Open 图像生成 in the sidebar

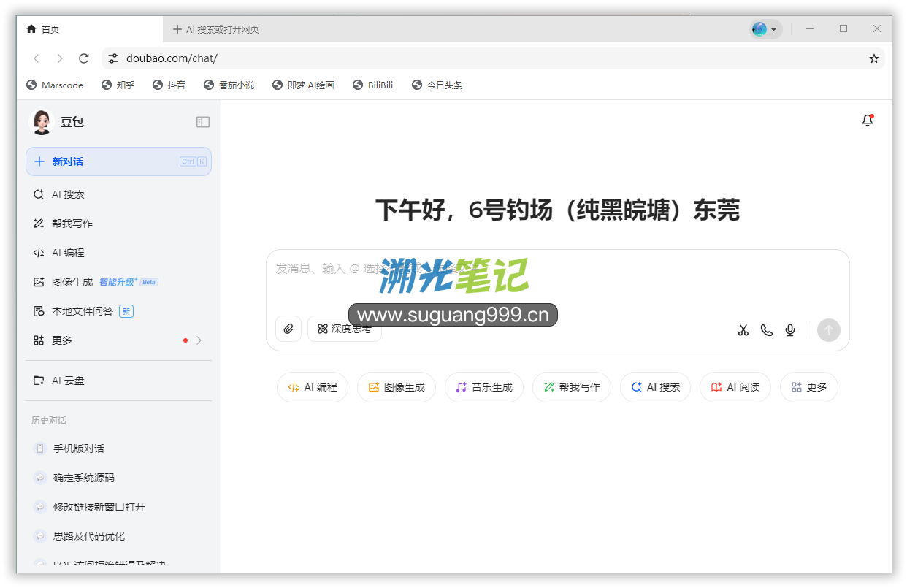pyautogui.click(x=118, y=282)
